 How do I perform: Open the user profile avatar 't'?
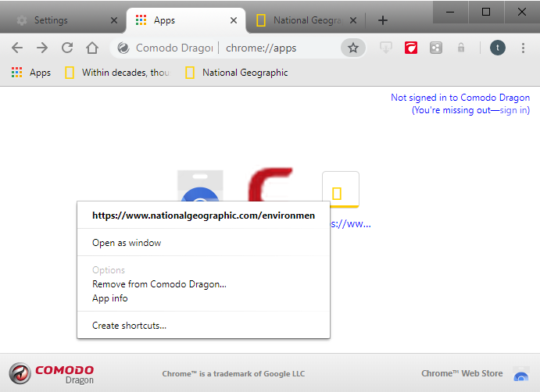click(498, 48)
